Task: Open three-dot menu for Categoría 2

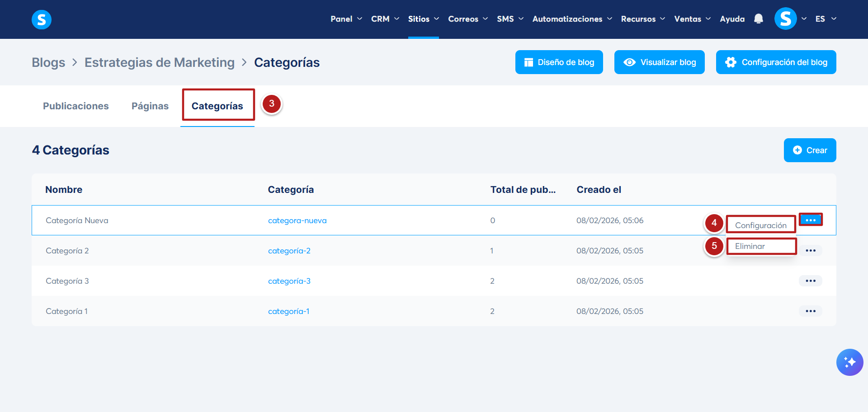Action: (x=811, y=251)
